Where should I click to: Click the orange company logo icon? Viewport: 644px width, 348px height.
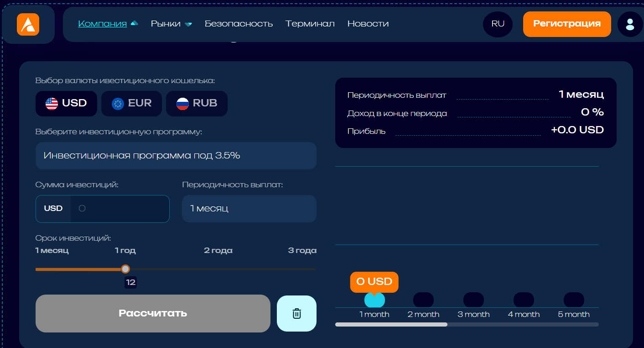[x=28, y=24]
